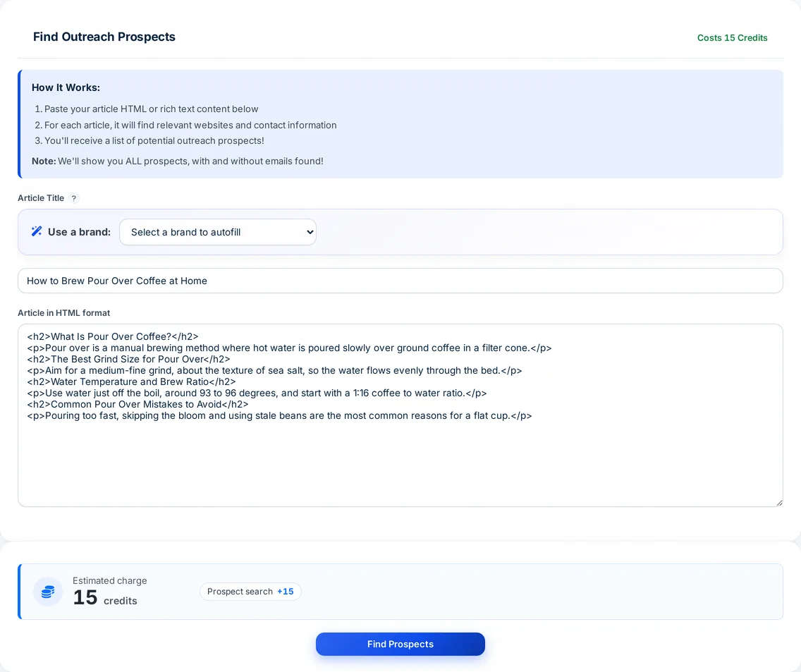This screenshot has height=672, width=801.
Task: Click the textarea resize handle in the corner
Action: pyautogui.click(x=779, y=503)
